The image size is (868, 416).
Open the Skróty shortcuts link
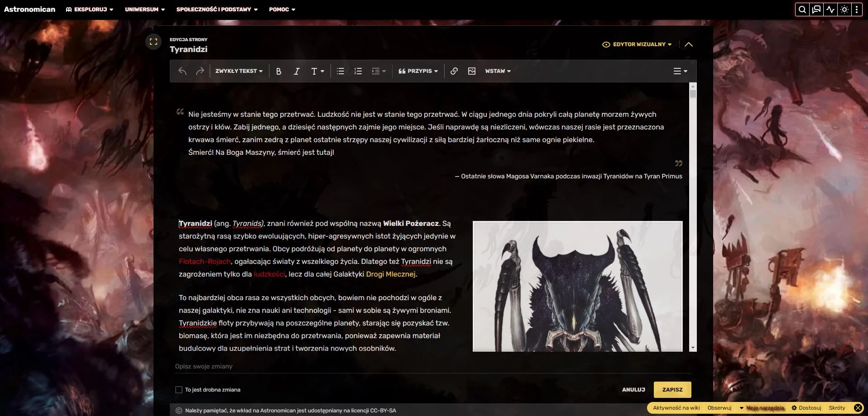pyautogui.click(x=837, y=408)
